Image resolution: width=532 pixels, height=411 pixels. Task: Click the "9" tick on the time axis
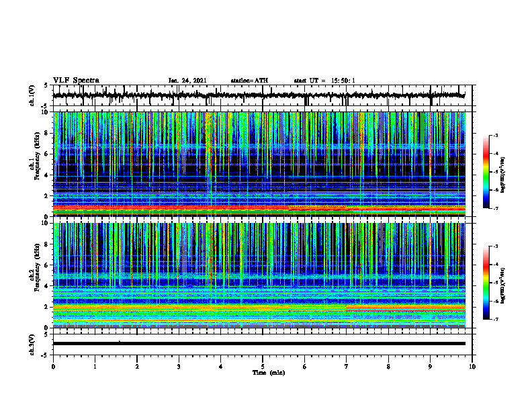pos(430,367)
